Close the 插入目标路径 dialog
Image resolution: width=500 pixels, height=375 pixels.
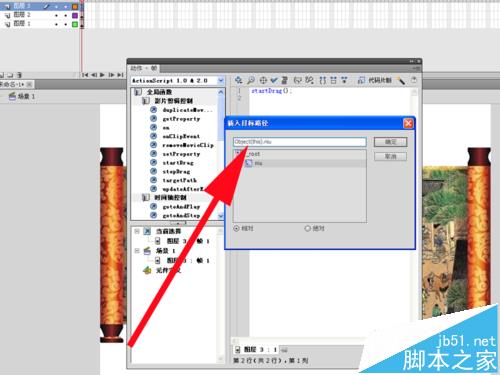click(x=408, y=123)
